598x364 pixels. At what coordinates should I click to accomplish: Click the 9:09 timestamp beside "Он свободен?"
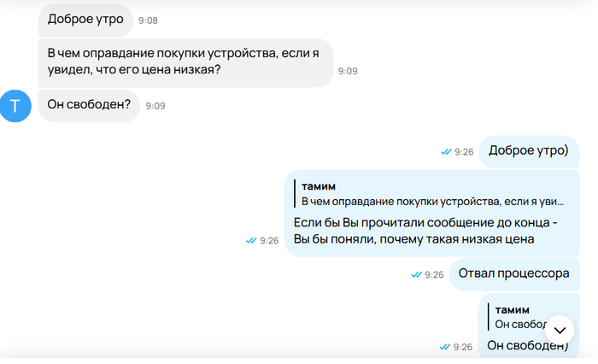(155, 106)
